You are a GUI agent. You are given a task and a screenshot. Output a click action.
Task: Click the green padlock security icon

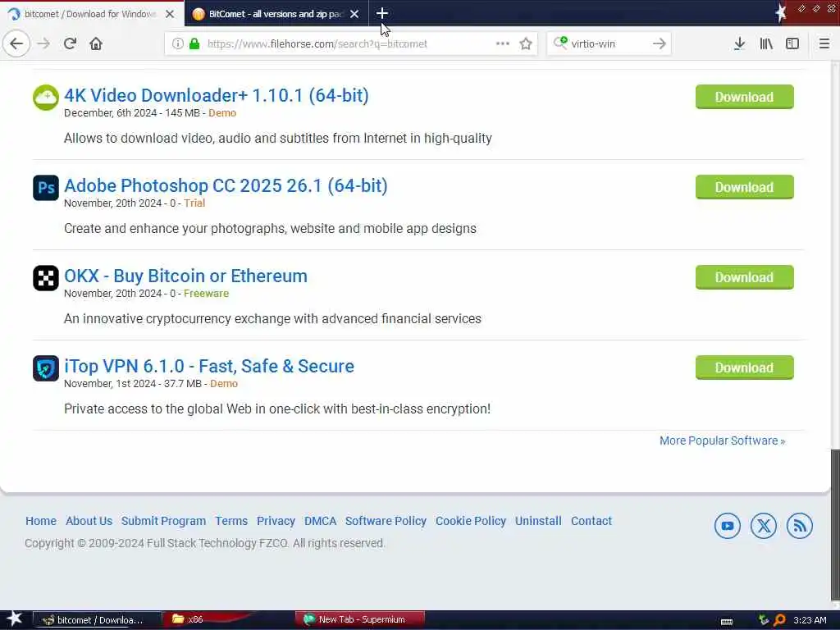194,43
